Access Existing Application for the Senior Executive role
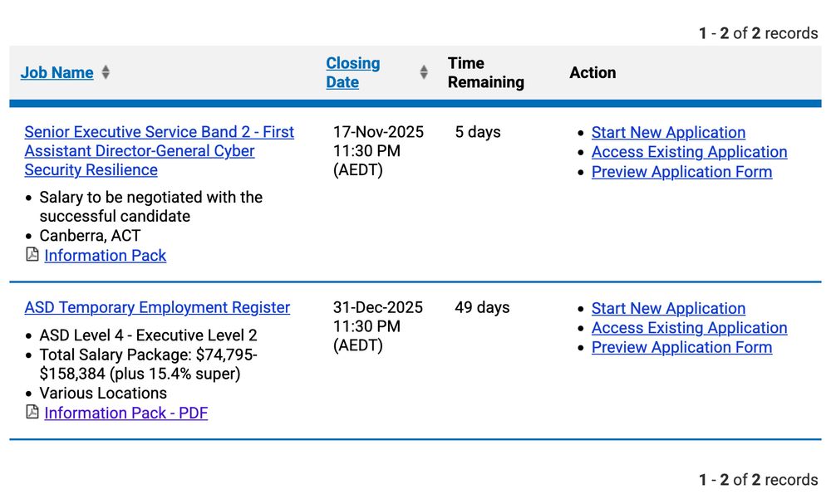This screenshot has height=504, width=831. [689, 152]
